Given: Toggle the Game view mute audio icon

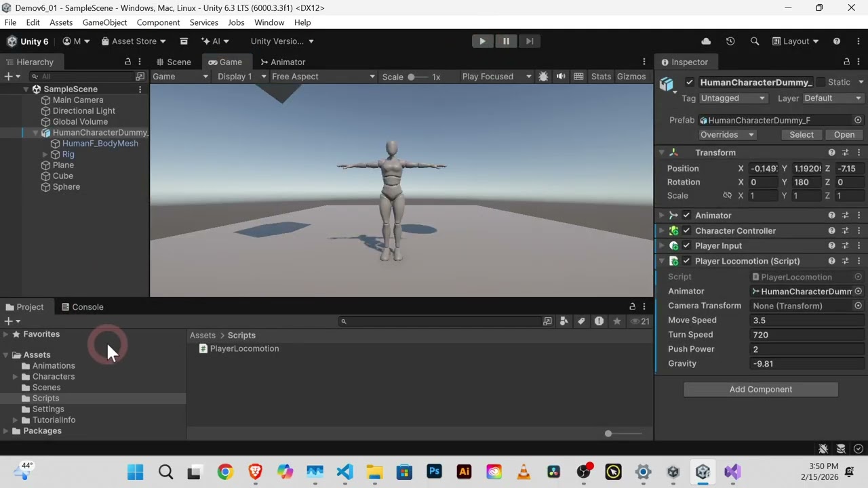Looking at the screenshot, I should pos(561,77).
